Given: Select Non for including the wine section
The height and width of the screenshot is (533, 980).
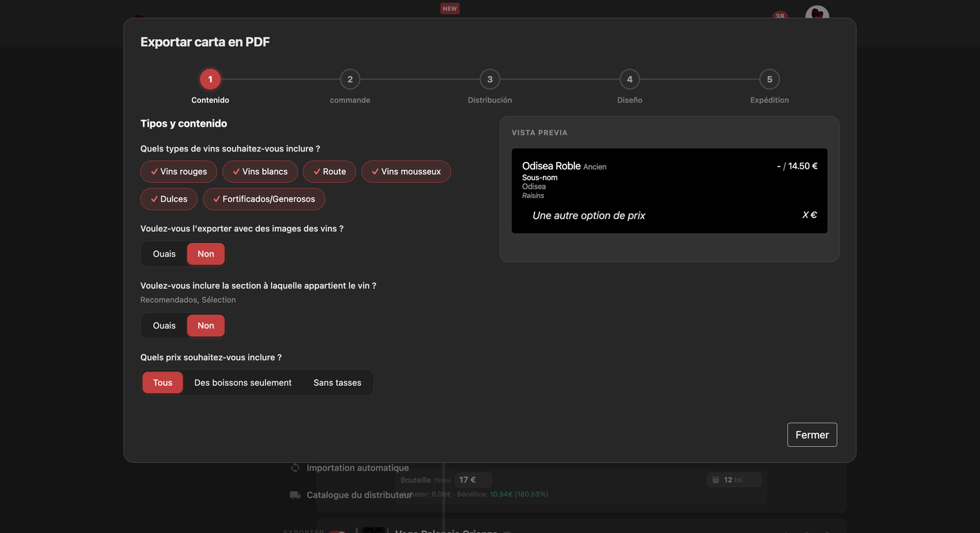Looking at the screenshot, I should pos(206,326).
